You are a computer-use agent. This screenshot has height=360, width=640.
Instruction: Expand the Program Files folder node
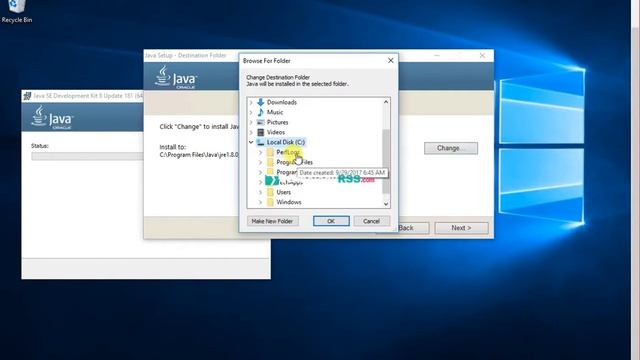pyautogui.click(x=260, y=162)
